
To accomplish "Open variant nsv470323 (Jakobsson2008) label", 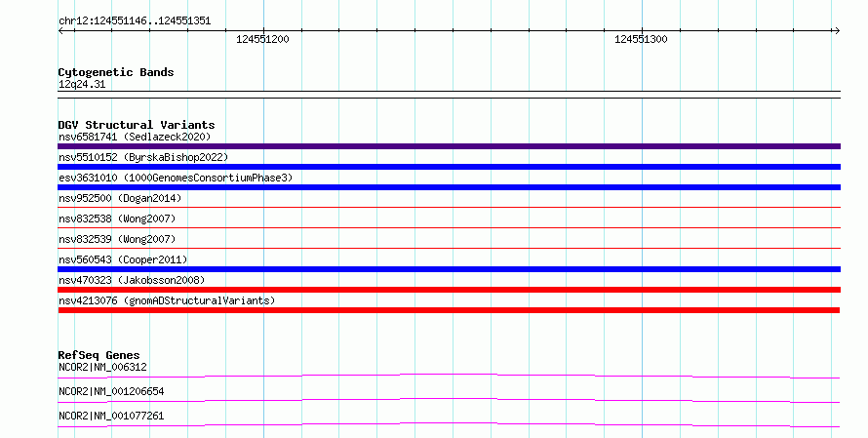I will [x=132, y=280].
